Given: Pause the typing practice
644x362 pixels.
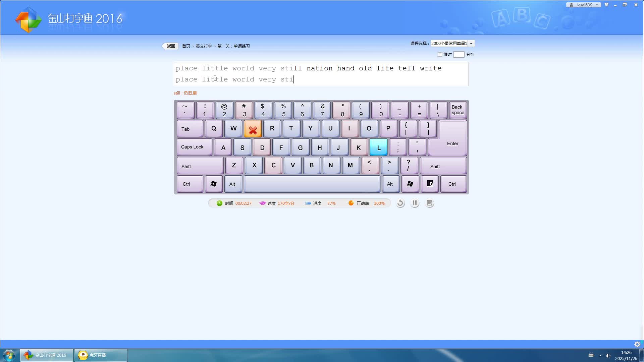Looking at the screenshot, I should coord(415,203).
